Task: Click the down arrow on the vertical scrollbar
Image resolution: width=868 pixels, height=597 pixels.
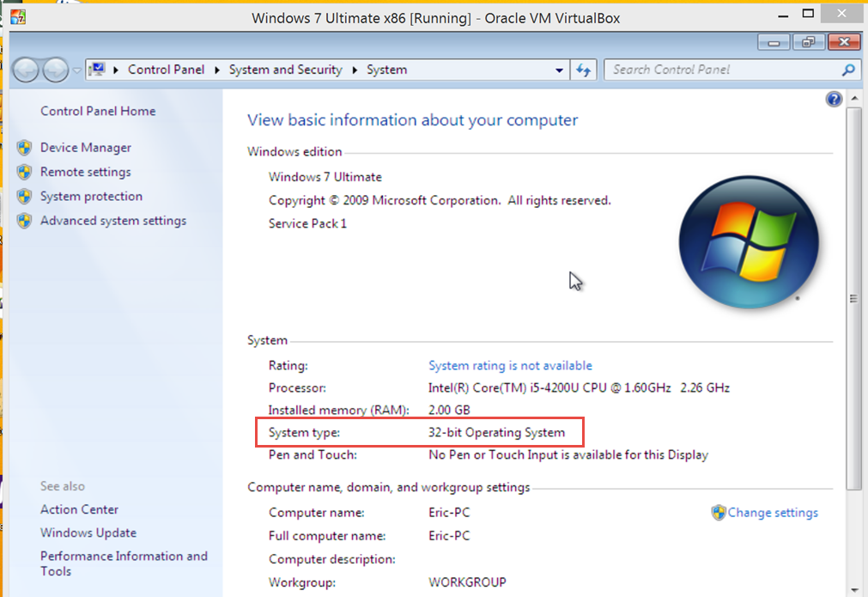Action: point(853,592)
